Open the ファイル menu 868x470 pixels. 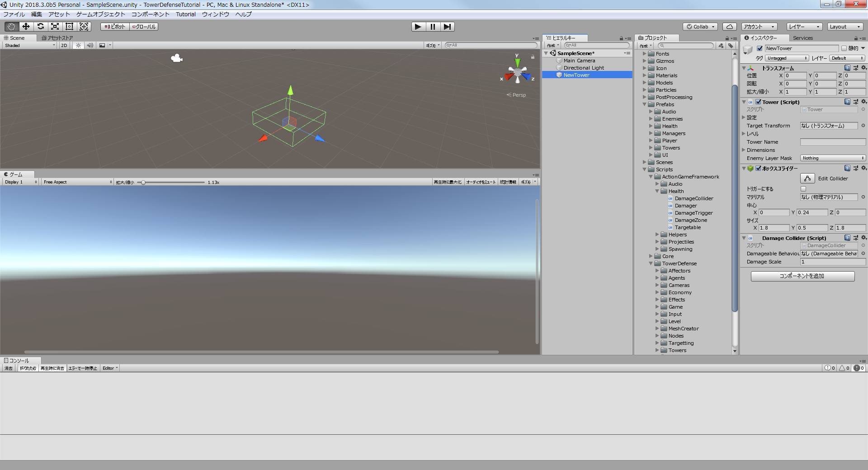(14, 14)
